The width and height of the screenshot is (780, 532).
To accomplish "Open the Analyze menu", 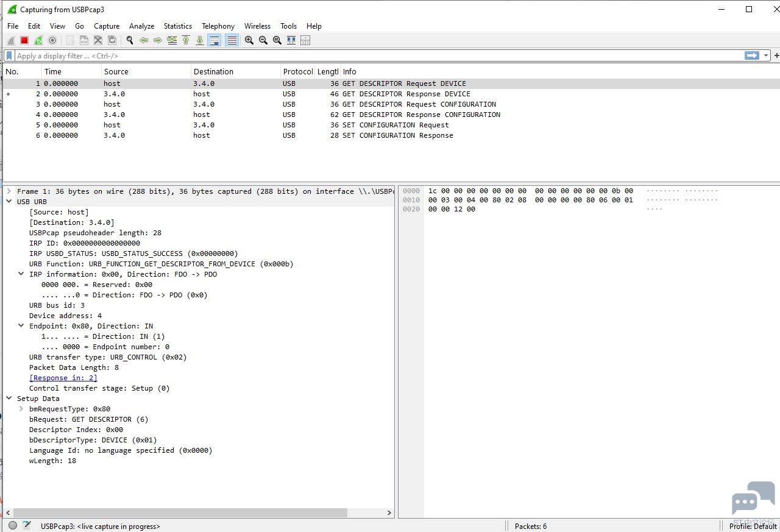I will [141, 26].
